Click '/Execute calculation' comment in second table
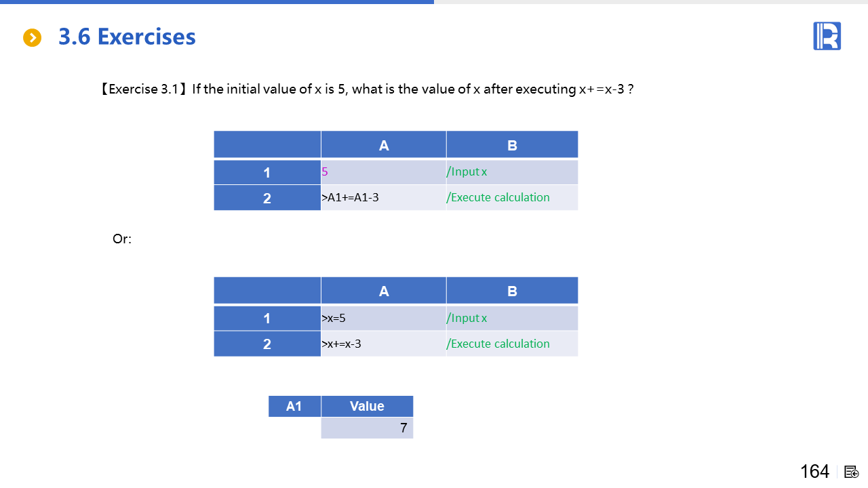 (x=498, y=344)
